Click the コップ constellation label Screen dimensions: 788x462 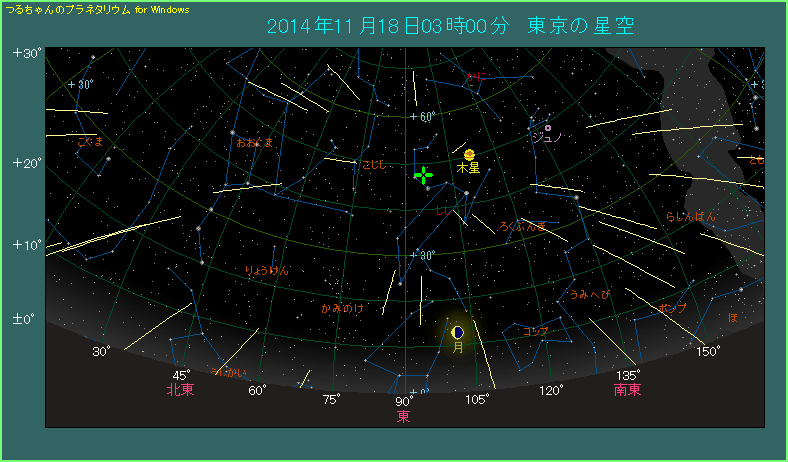pyautogui.click(x=535, y=331)
